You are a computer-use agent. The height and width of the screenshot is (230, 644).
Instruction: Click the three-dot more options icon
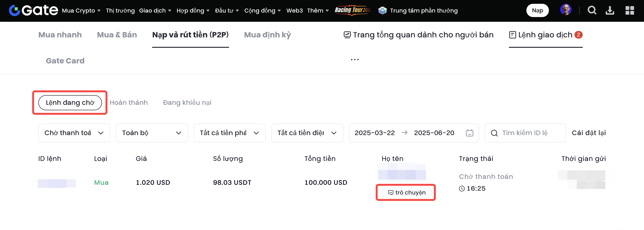(x=354, y=60)
